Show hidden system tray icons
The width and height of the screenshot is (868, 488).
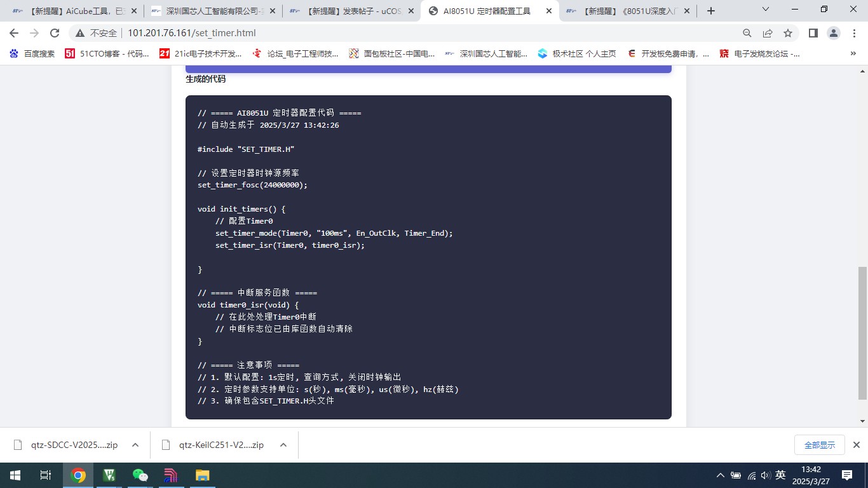720,475
